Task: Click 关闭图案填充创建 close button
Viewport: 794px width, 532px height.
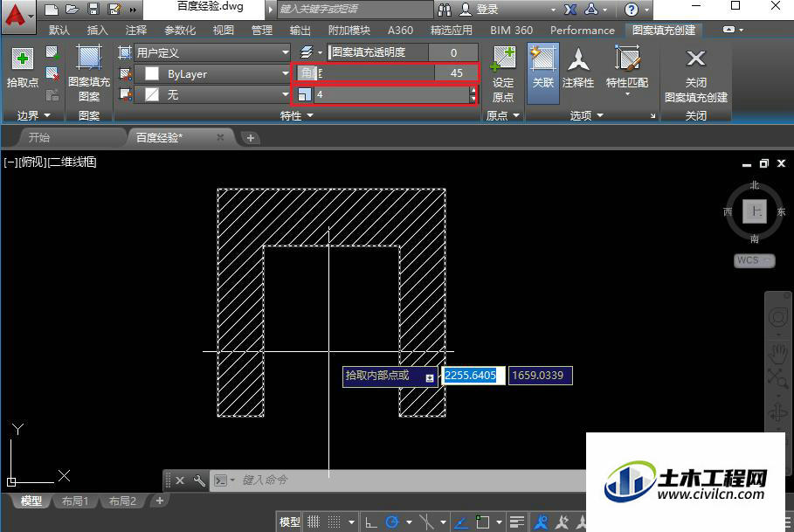Action: 696,74
